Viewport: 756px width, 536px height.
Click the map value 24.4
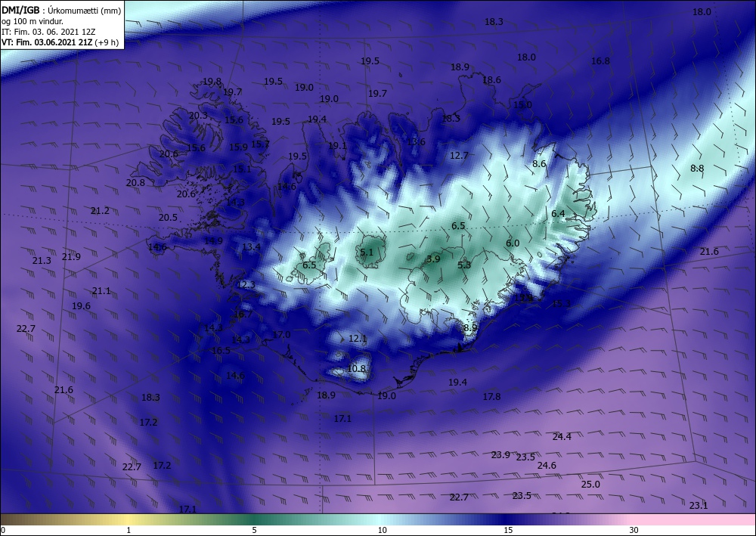pyautogui.click(x=562, y=437)
